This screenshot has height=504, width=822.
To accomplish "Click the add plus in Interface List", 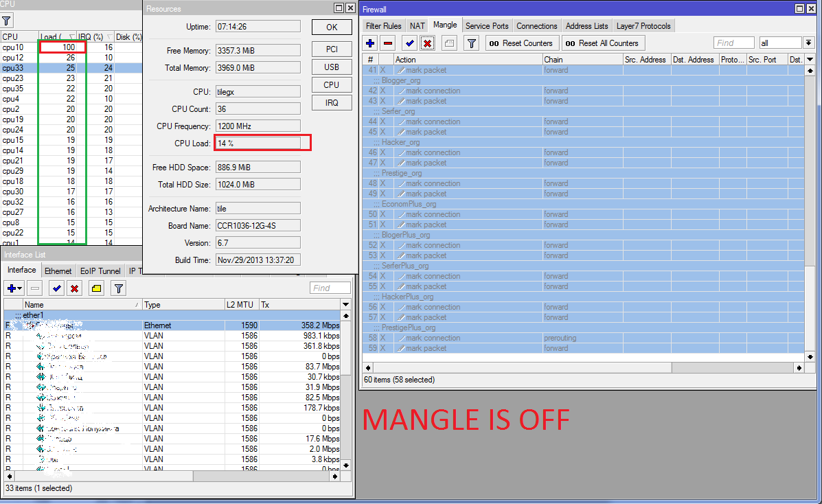I will [10, 288].
